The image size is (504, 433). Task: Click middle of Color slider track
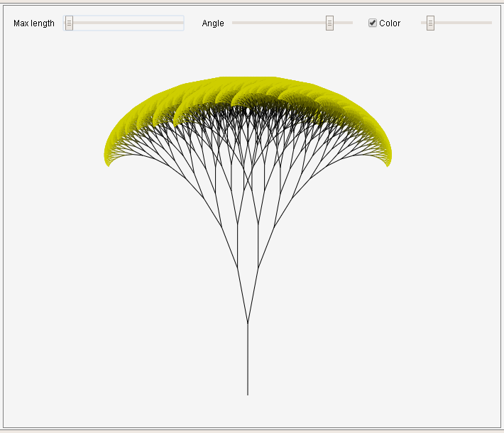456,23
